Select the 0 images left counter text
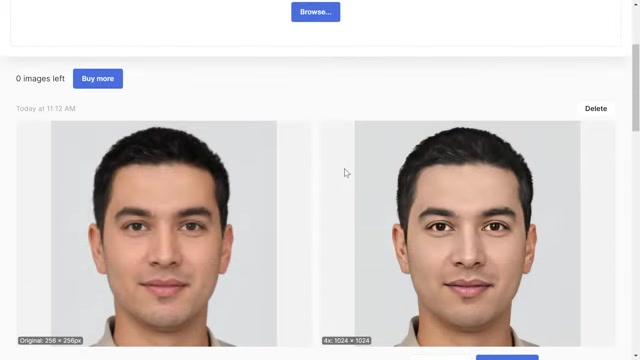 (40, 78)
